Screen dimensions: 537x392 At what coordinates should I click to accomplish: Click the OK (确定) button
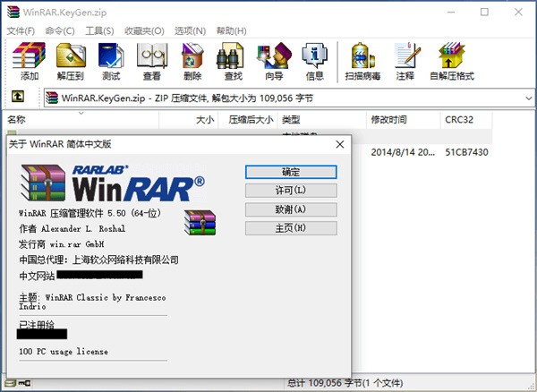(x=291, y=172)
